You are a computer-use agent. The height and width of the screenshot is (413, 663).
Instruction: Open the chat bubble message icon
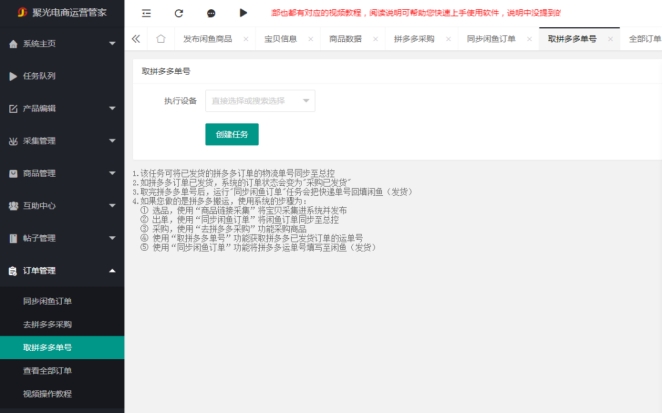[x=211, y=14]
